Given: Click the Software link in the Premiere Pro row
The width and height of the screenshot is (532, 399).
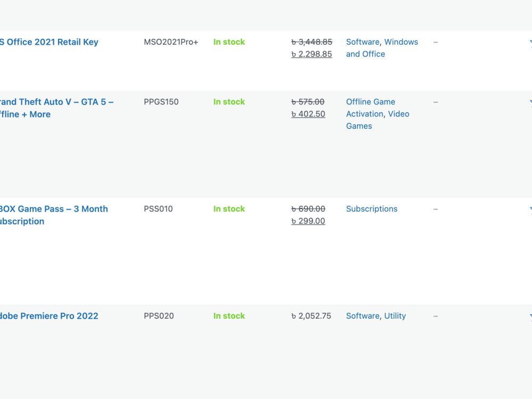Looking at the screenshot, I should tap(362, 315).
